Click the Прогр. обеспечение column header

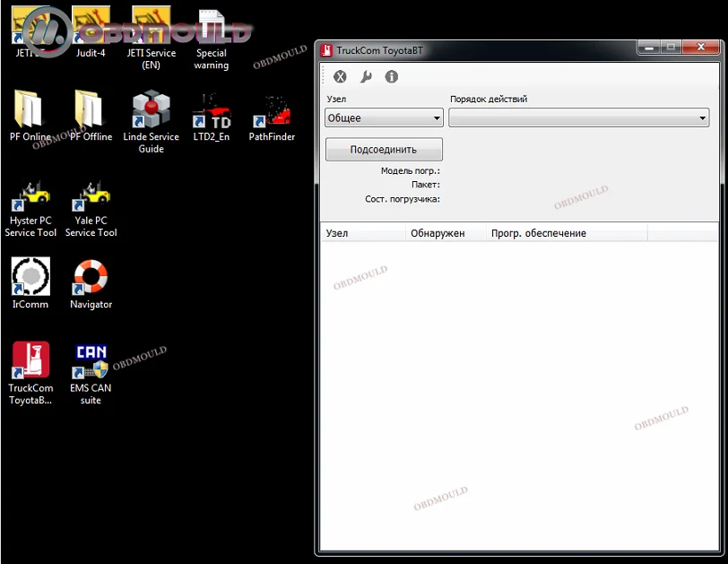point(565,233)
